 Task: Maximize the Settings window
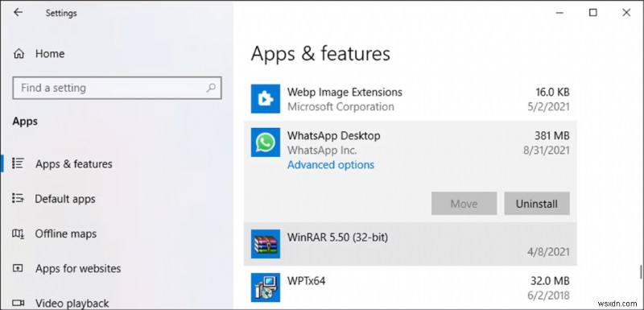[592, 13]
